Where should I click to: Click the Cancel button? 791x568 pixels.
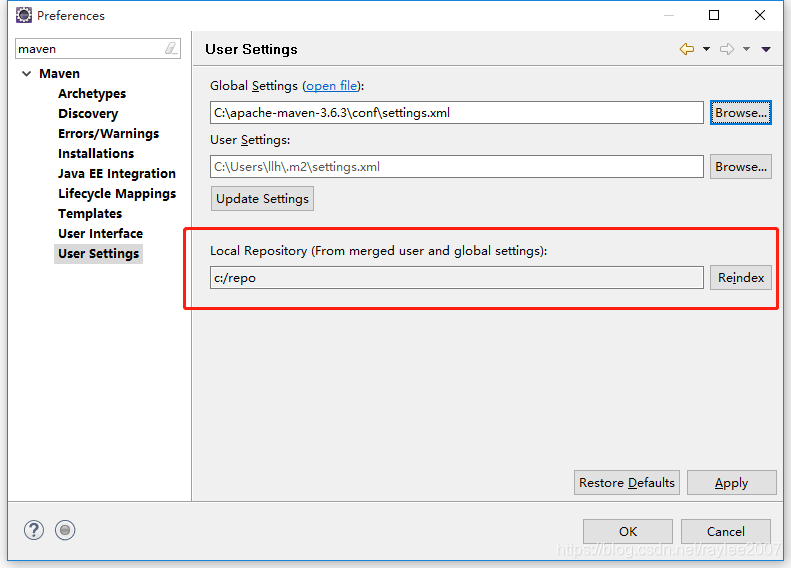click(x=725, y=532)
